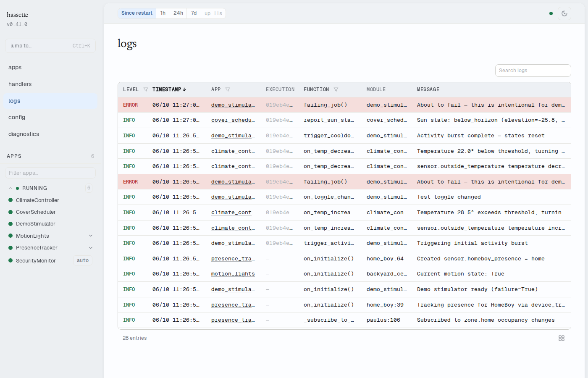
Task: Open the handlers page in sidebar
Action: 50,84
